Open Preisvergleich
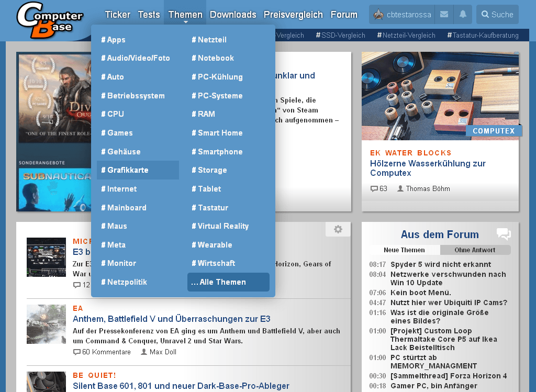Screen dimensions: 536x392 [x=293, y=14]
